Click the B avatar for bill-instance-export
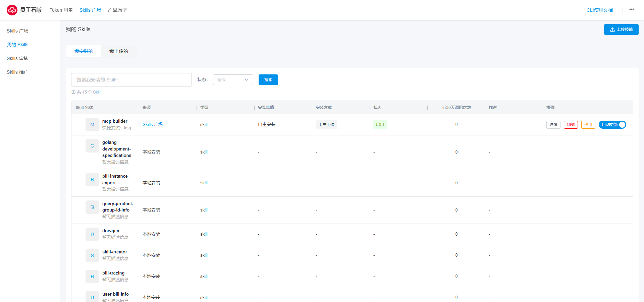The height and width of the screenshot is (302, 644). (x=92, y=180)
